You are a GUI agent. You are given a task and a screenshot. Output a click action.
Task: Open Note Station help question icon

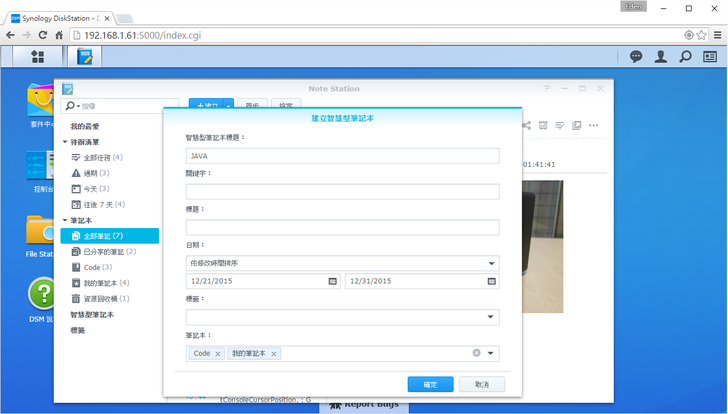[x=546, y=88]
